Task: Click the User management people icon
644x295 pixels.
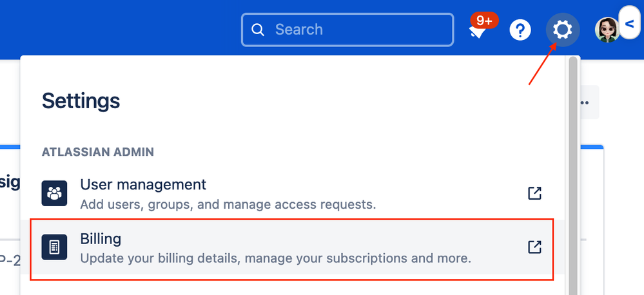Action: point(54,193)
